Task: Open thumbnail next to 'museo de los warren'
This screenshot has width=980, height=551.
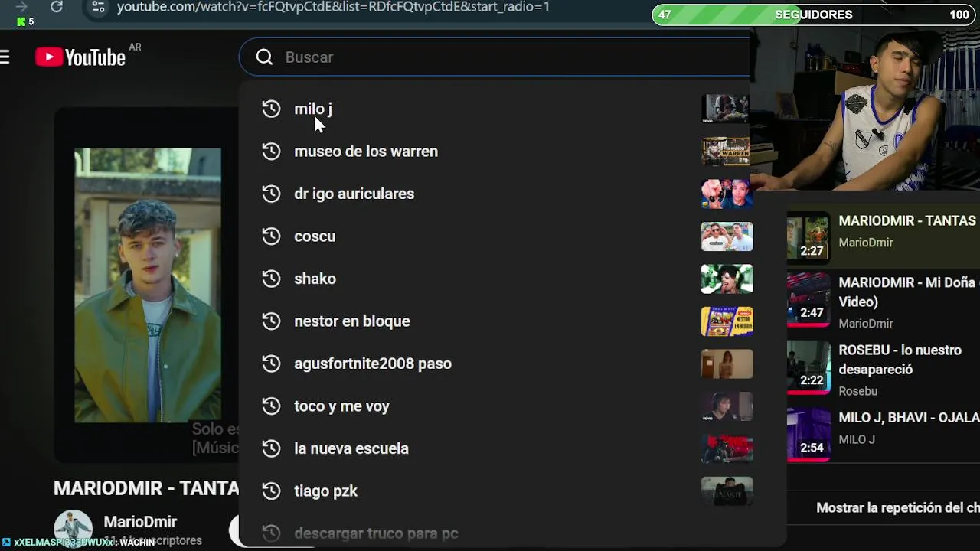Action: [x=726, y=152]
